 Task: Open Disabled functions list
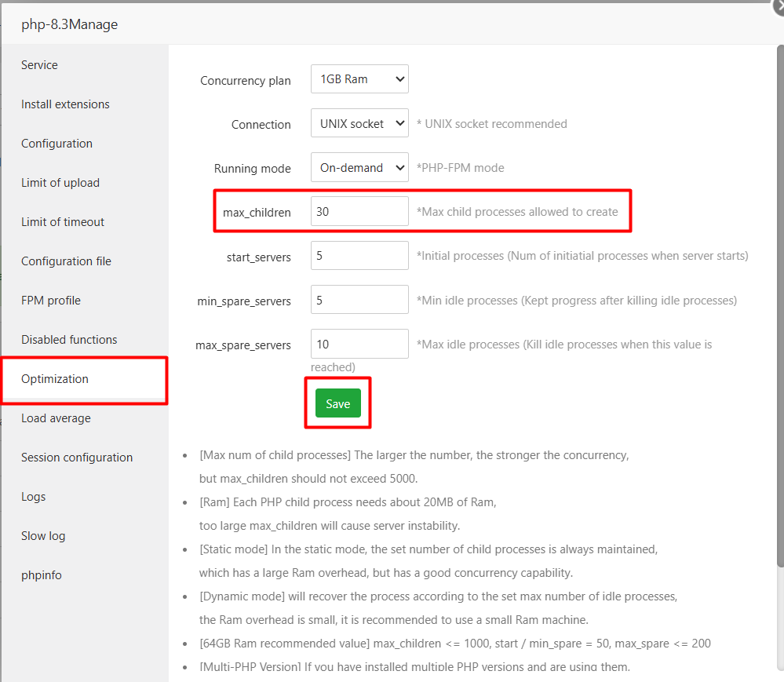click(69, 340)
